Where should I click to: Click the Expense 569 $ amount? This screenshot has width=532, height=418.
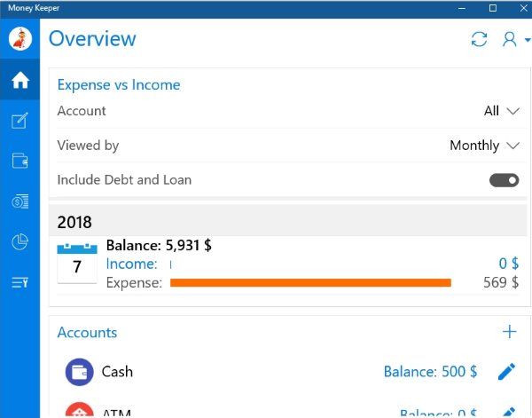(x=501, y=282)
